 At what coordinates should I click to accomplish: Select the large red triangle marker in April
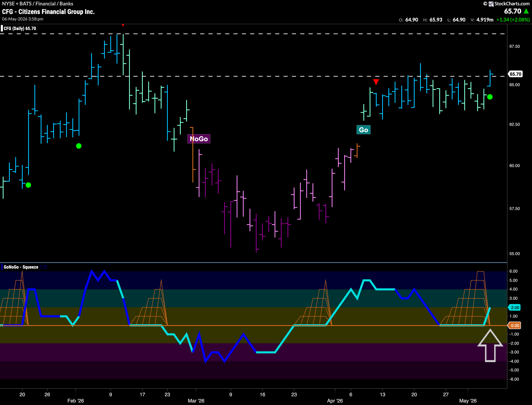[x=376, y=82]
